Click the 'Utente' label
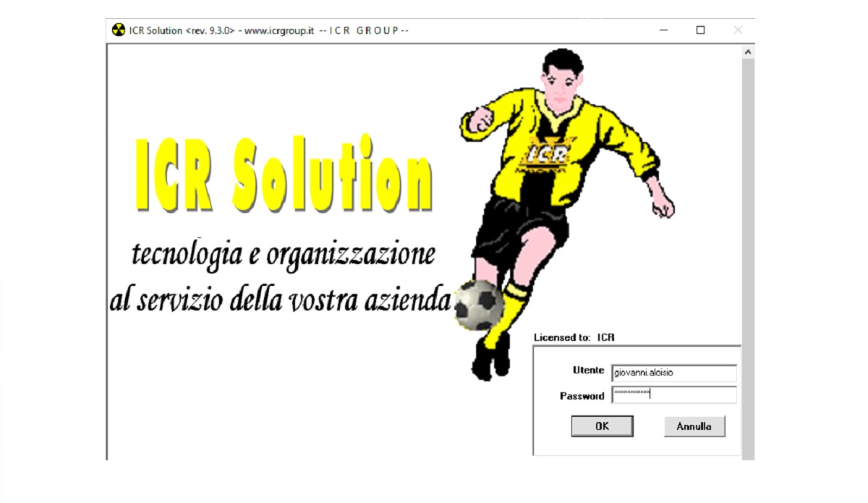868x503 pixels. click(588, 371)
